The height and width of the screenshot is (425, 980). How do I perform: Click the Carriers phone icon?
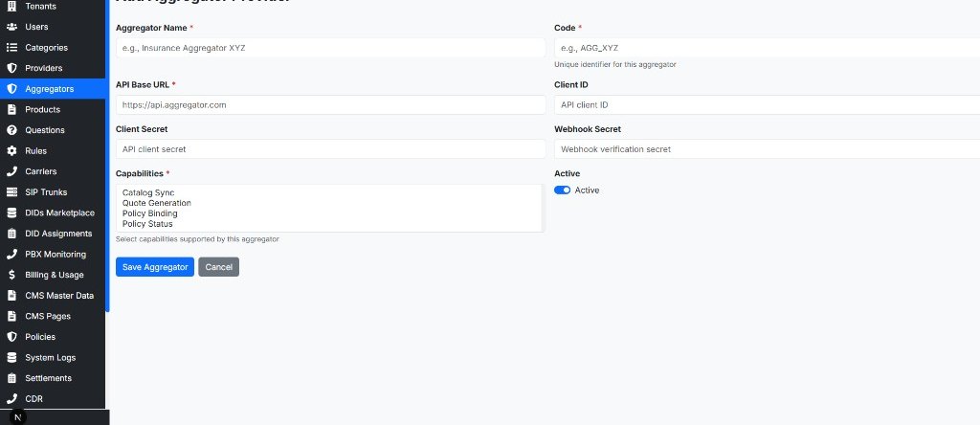coord(11,171)
